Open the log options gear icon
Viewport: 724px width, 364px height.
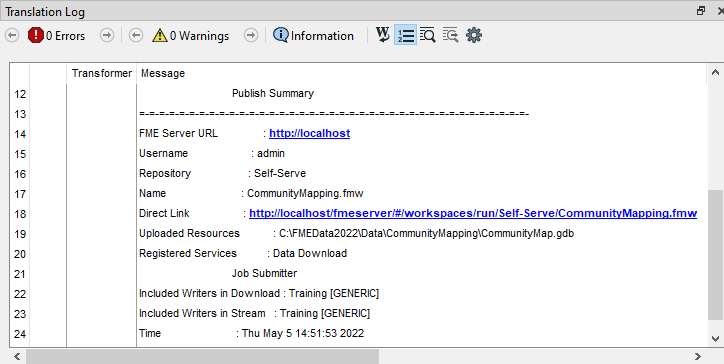[x=474, y=35]
